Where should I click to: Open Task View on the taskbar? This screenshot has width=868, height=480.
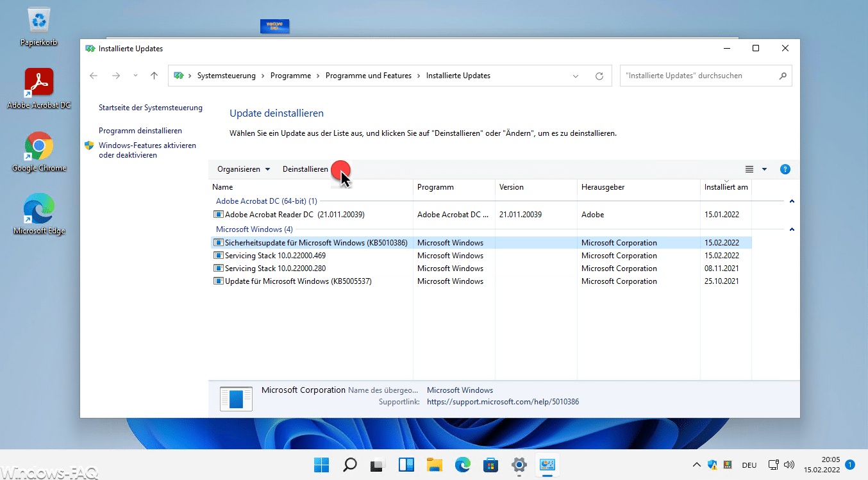click(x=378, y=465)
